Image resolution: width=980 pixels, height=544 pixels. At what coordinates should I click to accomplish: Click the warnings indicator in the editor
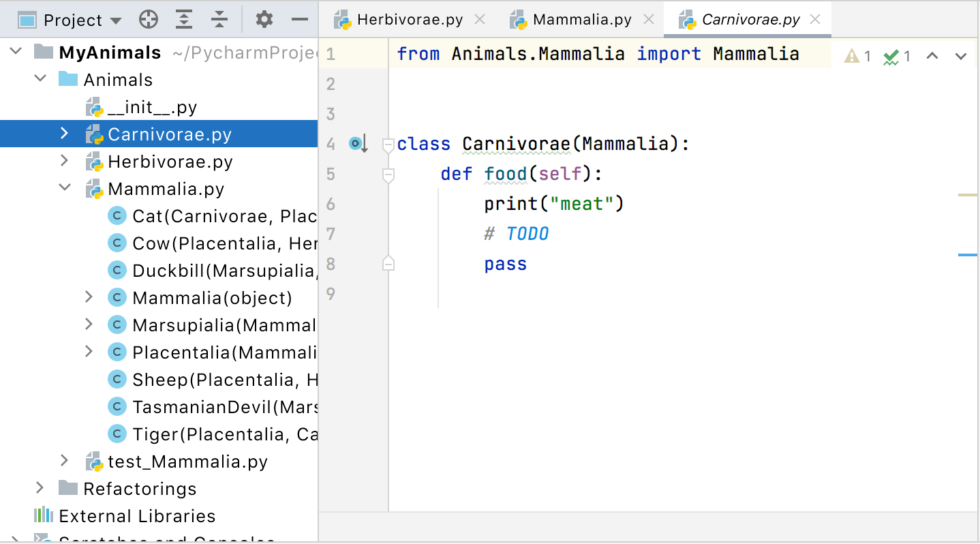click(857, 56)
